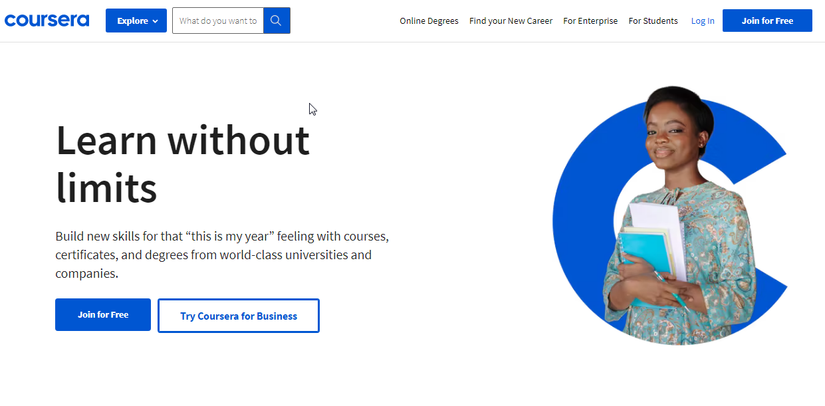Open the Online Degrees menu item
The height and width of the screenshot is (406, 825).
(429, 21)
